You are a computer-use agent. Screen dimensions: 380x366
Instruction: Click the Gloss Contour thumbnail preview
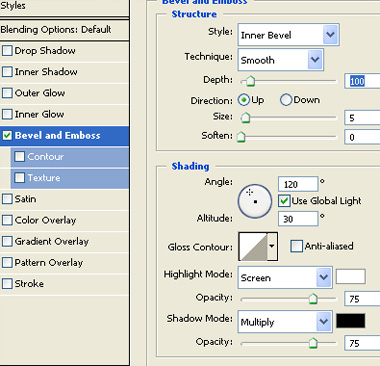[x=253, y=247]
